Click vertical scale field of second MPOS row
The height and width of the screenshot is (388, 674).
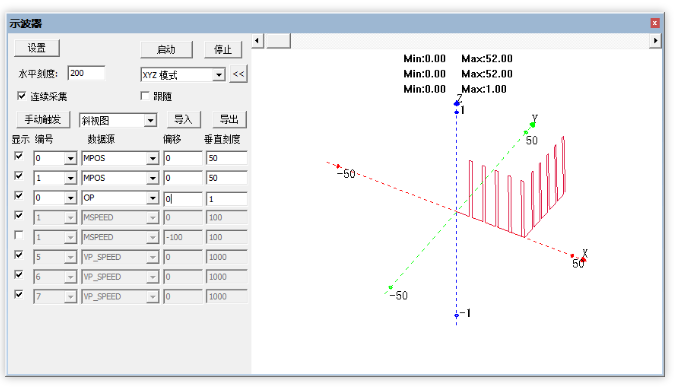coord(227,178)
